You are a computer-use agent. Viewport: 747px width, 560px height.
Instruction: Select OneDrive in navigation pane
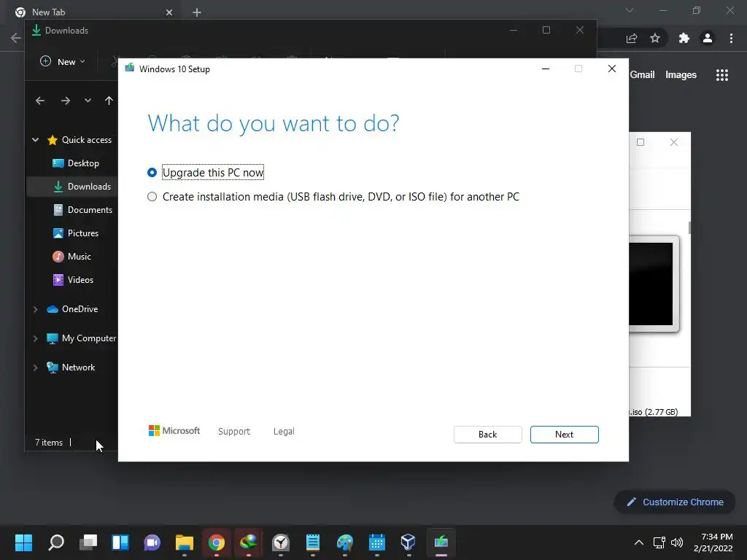pyautogui.click(x=72, y=309)
